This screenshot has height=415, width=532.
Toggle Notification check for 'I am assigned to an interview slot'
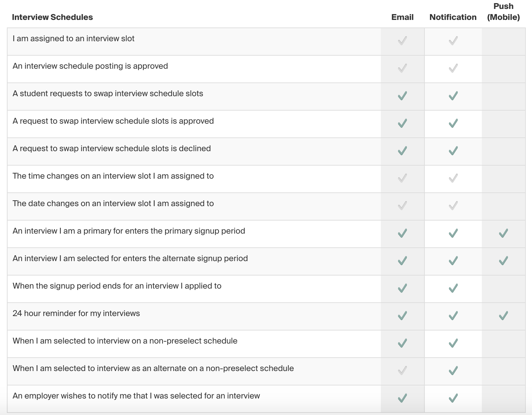click(x=453, y=41)
